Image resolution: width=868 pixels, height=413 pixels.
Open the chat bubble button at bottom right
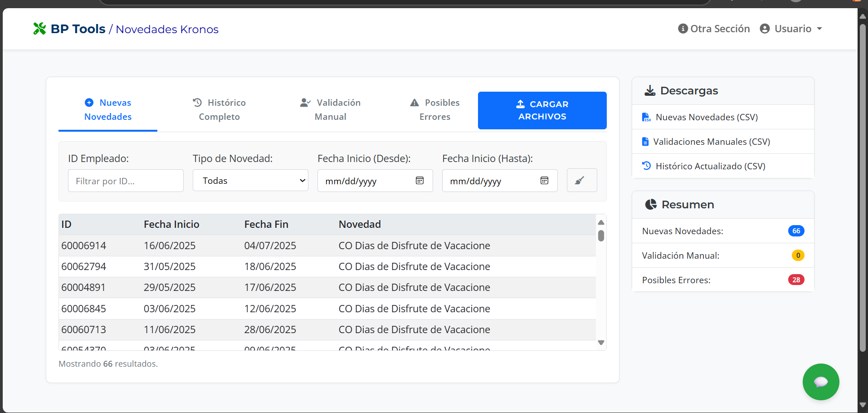point(821,382)
